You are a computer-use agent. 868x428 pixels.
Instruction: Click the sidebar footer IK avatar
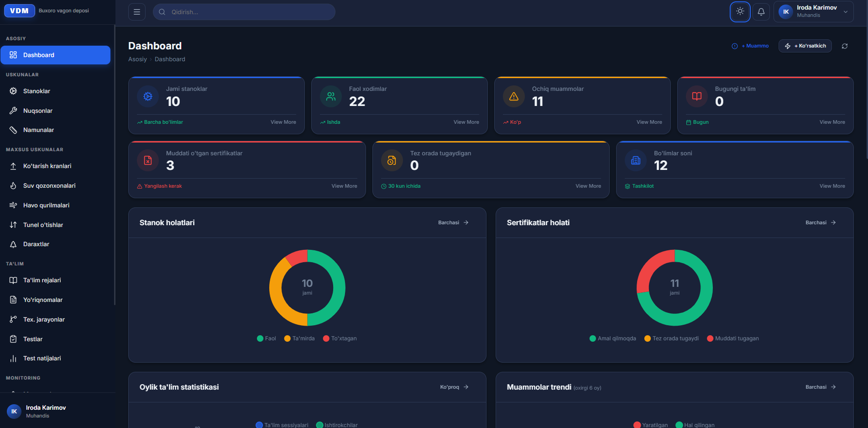14,412
